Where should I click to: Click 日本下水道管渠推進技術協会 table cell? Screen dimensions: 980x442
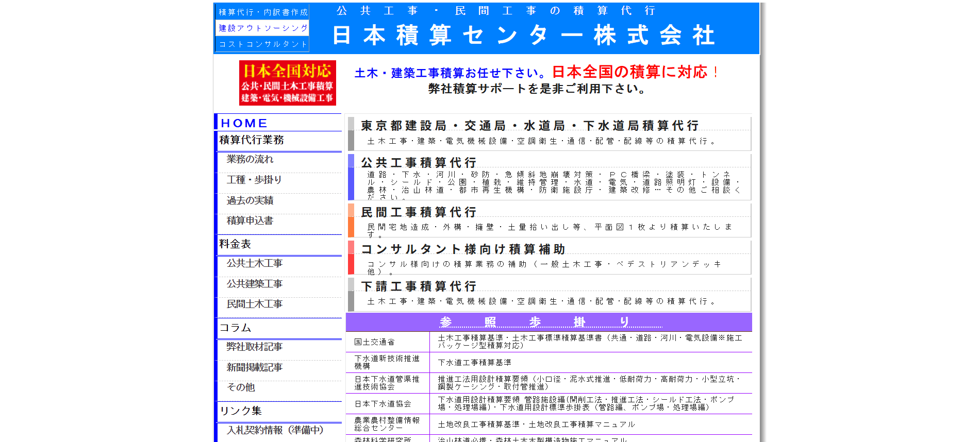tap(387, 383)
